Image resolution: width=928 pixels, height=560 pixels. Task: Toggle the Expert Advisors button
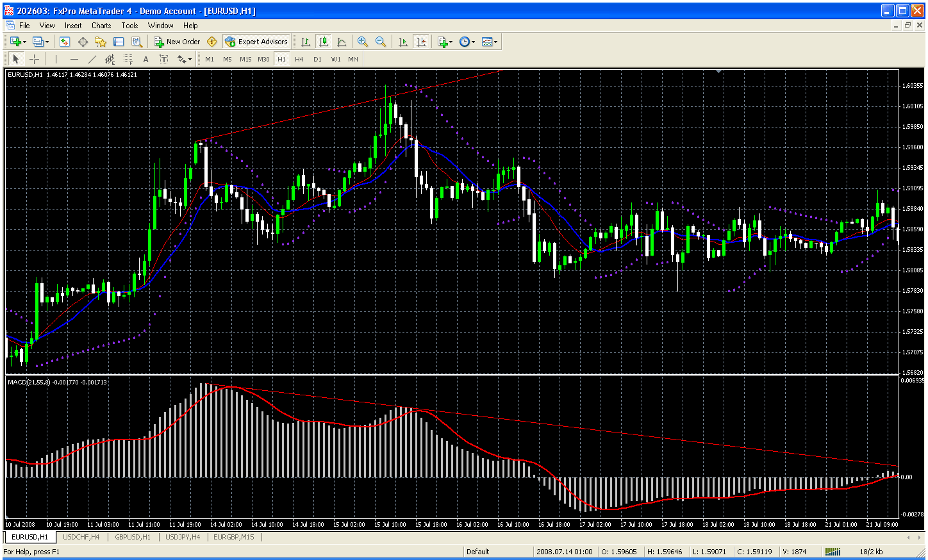tap(256, 42)
